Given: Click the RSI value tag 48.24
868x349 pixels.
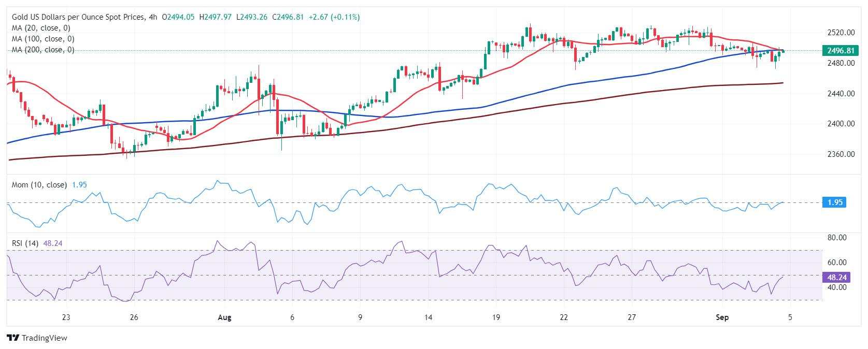Looking at the screenshot, I should click(836, 277).
